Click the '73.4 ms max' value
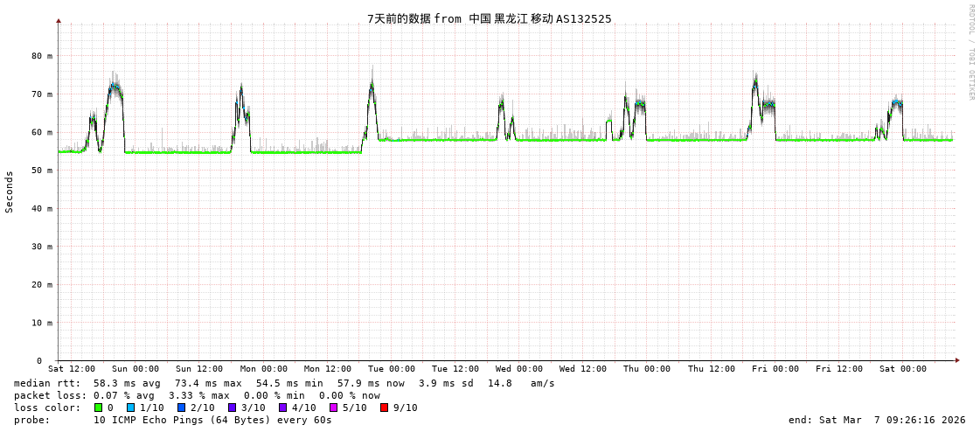This screenshot has height=432, width=980. click(x=208, y=383)
